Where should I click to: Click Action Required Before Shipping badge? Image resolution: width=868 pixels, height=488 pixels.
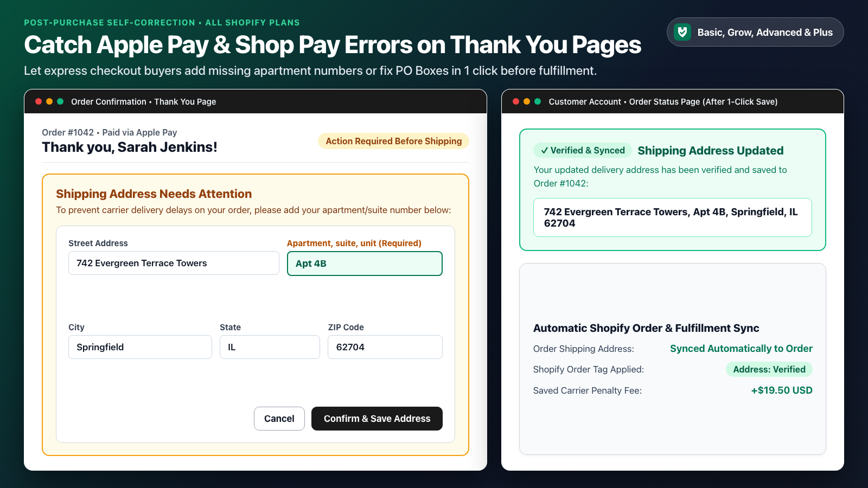[x=394, y=141]
